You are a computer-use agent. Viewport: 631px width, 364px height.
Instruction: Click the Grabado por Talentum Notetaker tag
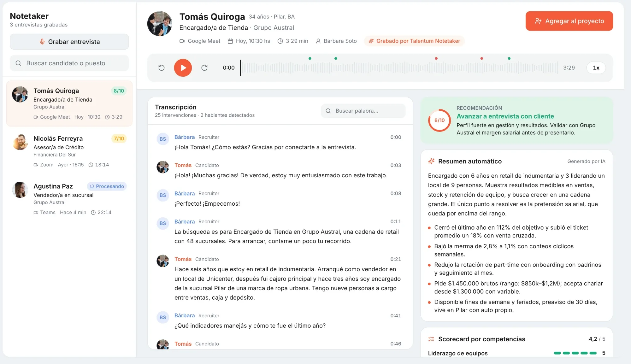point(414,41)
